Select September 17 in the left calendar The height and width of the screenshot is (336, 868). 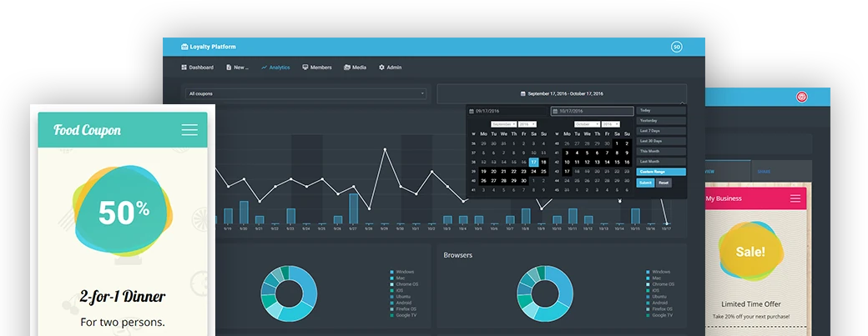coord(533,162)
